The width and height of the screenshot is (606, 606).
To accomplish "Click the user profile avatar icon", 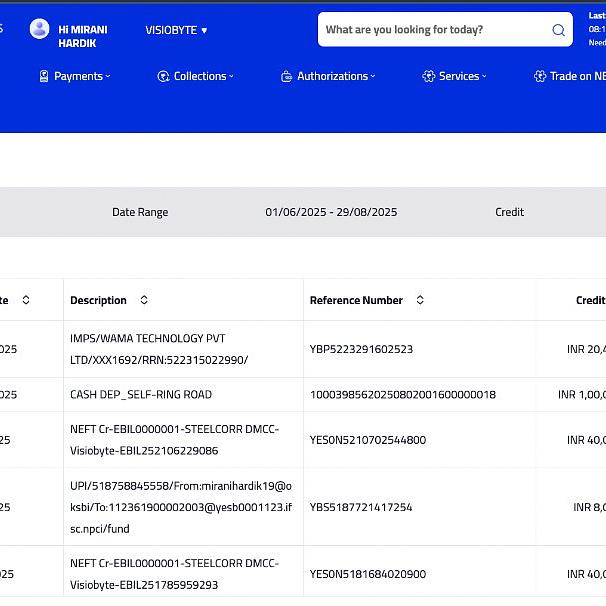I will click(39, 29).
